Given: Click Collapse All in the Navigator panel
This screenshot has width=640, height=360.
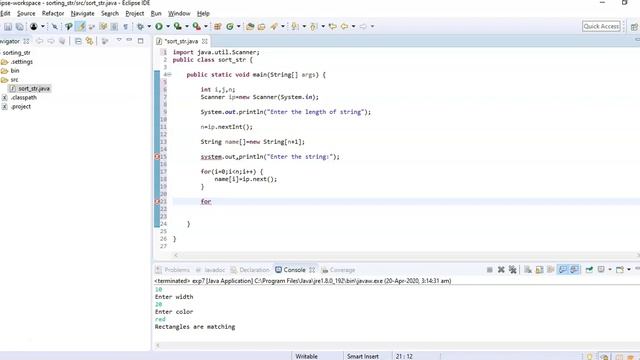Looking at the screenshot, I should tap(78, 41).
